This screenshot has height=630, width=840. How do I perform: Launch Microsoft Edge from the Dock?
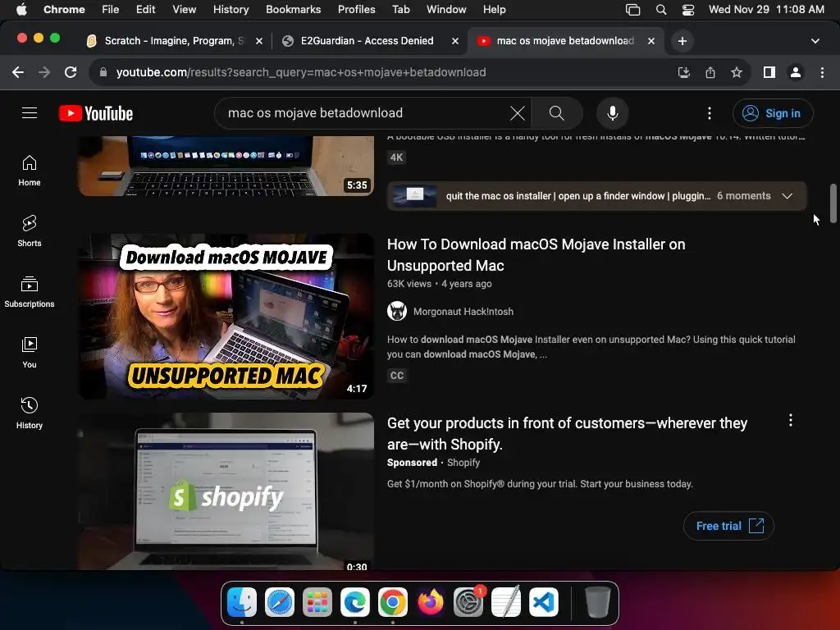(355, 602)
